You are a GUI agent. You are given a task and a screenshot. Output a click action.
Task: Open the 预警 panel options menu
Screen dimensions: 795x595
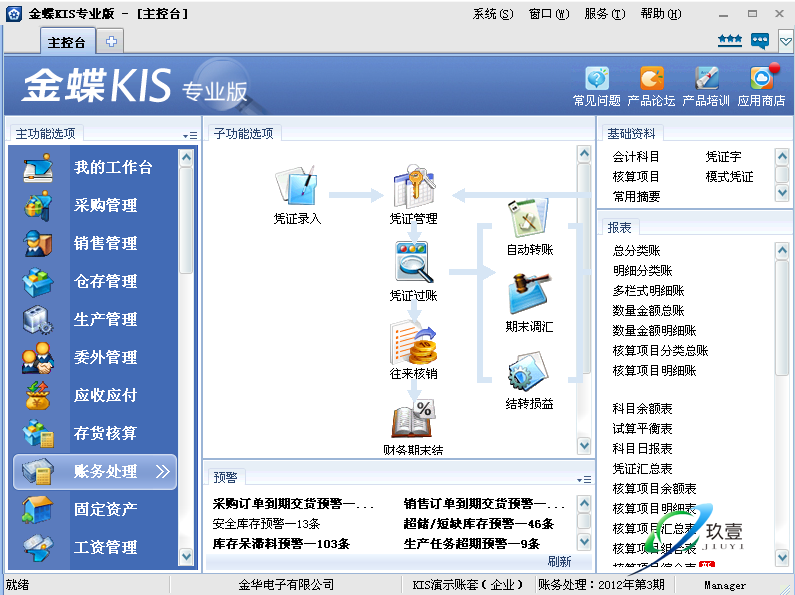point(584,479)
